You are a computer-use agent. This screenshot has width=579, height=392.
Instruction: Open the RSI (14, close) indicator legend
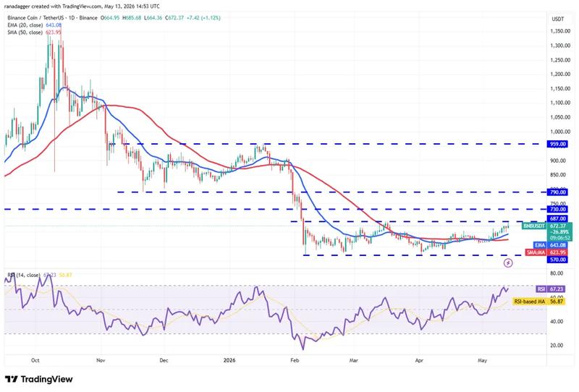coord(24,275)
